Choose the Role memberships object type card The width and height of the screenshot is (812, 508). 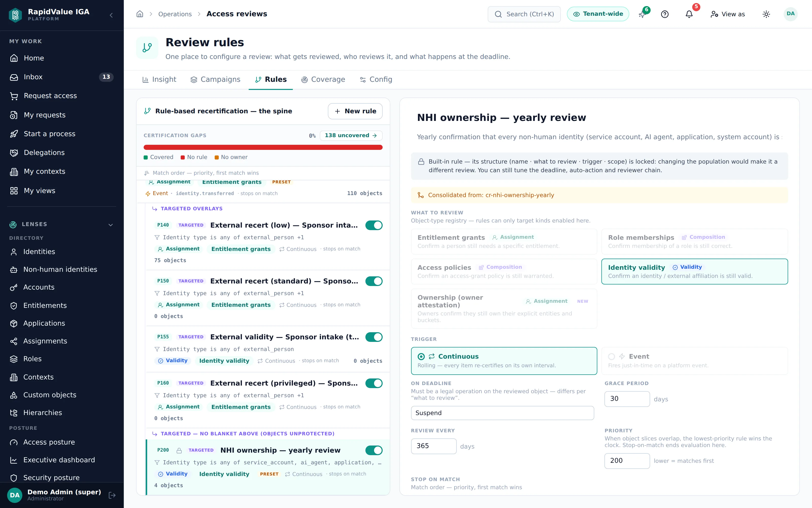[694, 241]
